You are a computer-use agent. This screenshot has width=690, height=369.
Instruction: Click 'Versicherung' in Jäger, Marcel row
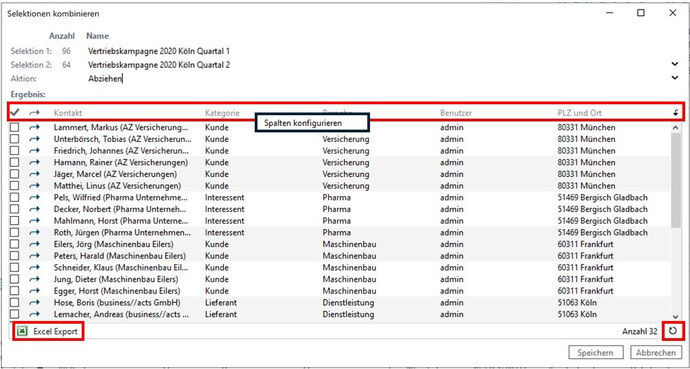pos(346,174)
